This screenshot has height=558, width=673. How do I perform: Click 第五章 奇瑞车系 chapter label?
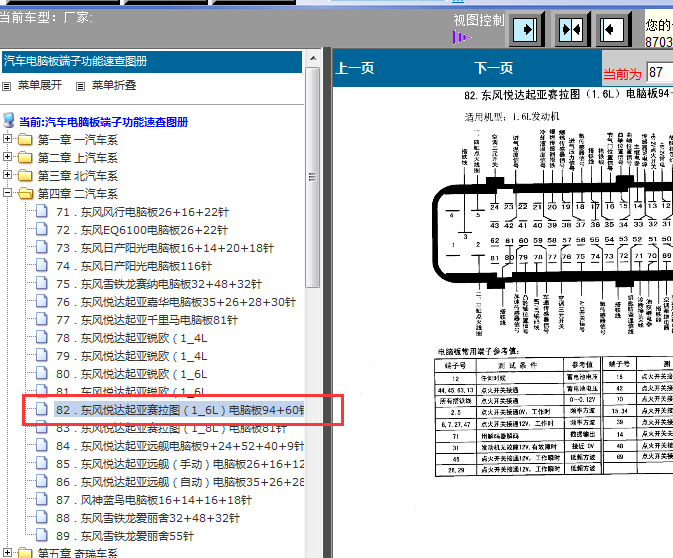[78, 553]
